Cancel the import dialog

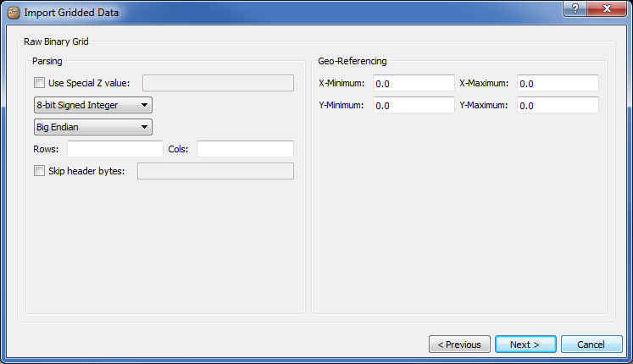coord(591,345)
